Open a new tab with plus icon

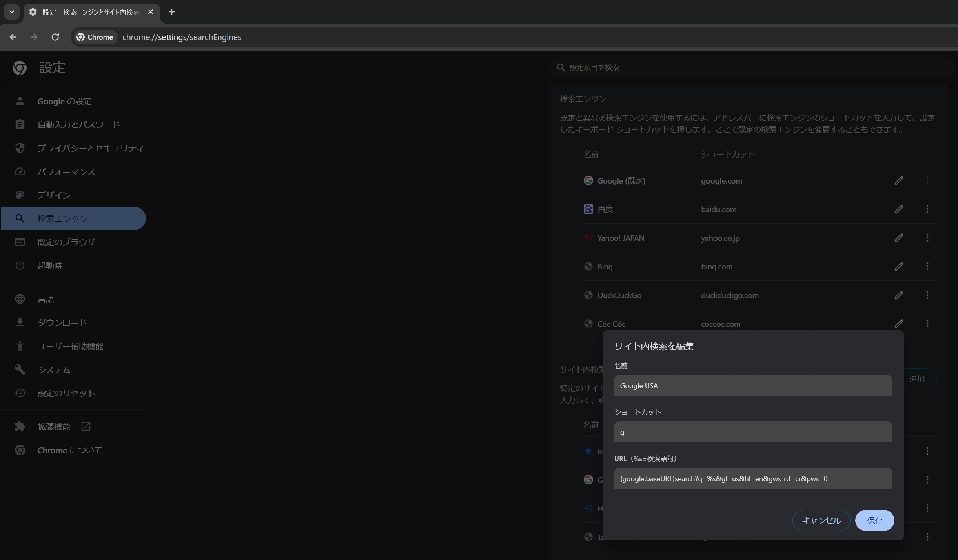point(171,12)
